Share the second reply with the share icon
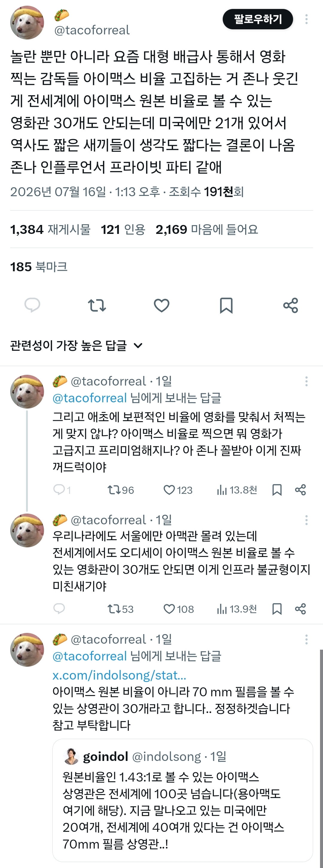Image resolution: width=323 pixels, height=868 pixels. click(x=301, y=609)
